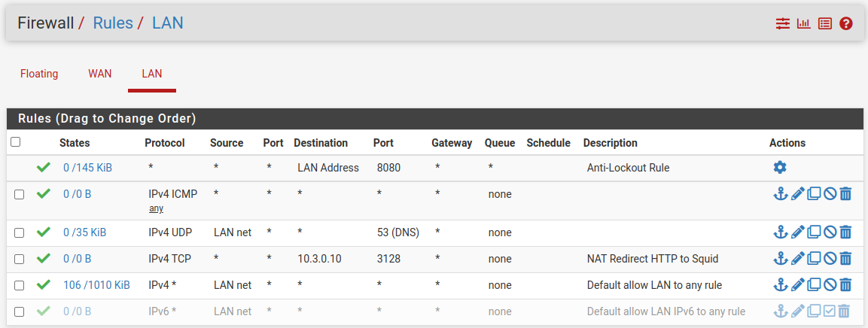Copy the DNS port 53 rule
Screen dimensions: 868x328
pyautogui.click(x=813, y=232)
